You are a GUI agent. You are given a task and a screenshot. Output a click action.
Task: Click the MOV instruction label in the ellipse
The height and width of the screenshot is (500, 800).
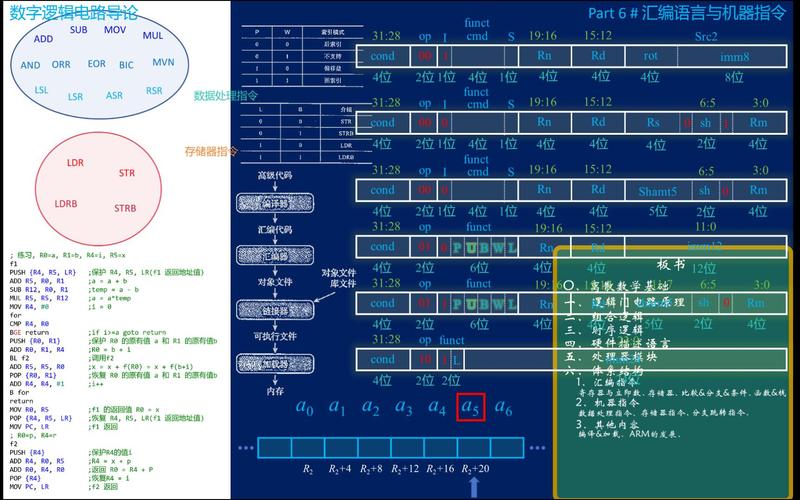pos(115,30)
